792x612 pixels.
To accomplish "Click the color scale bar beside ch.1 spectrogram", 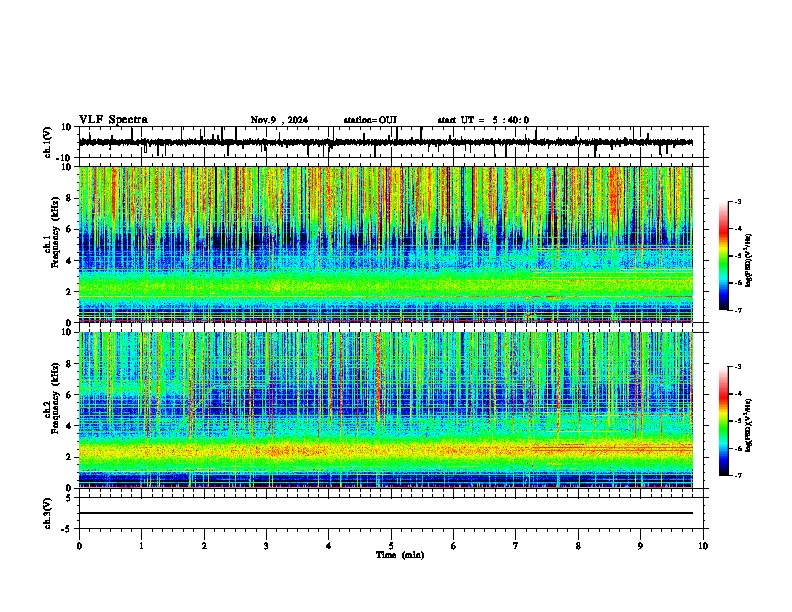I will [723, 256].
